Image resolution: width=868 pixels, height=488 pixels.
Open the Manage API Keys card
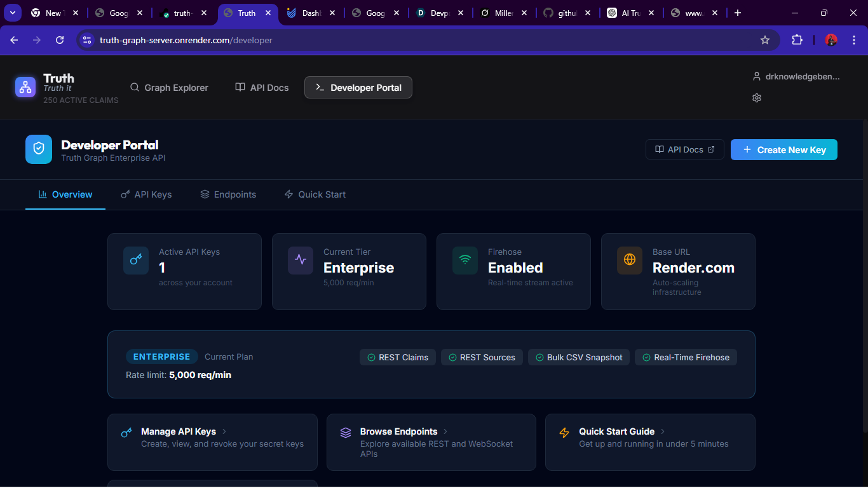(212, 442)
